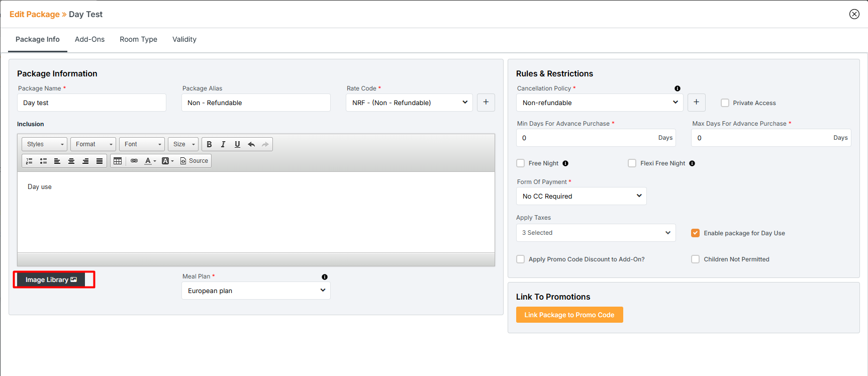Insert a hyperlink in Inclusion text
This screenshot has width=868, height=376.
point(134,161)
